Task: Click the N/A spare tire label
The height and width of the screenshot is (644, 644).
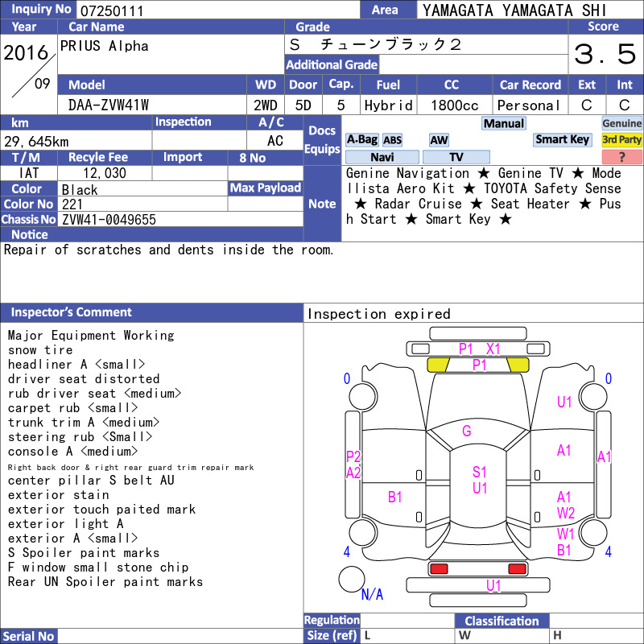Action: click(x=372, y=594)
